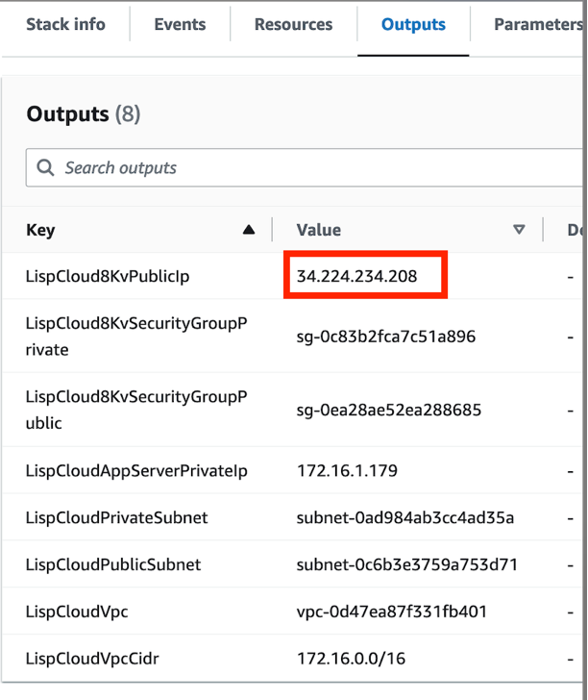Click private IP 172.16.1.179
This screenshot has height=700, width=588.
(347, 471)
